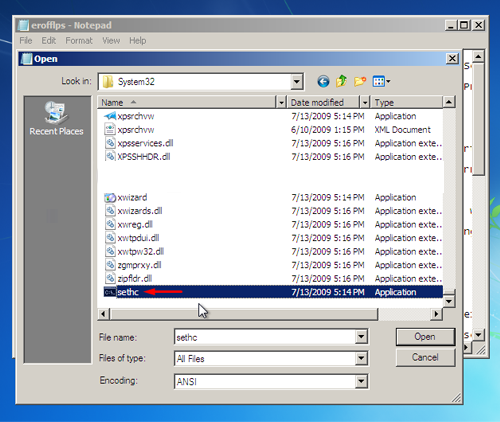Expand the Encoding dropdown

(361, 381)
